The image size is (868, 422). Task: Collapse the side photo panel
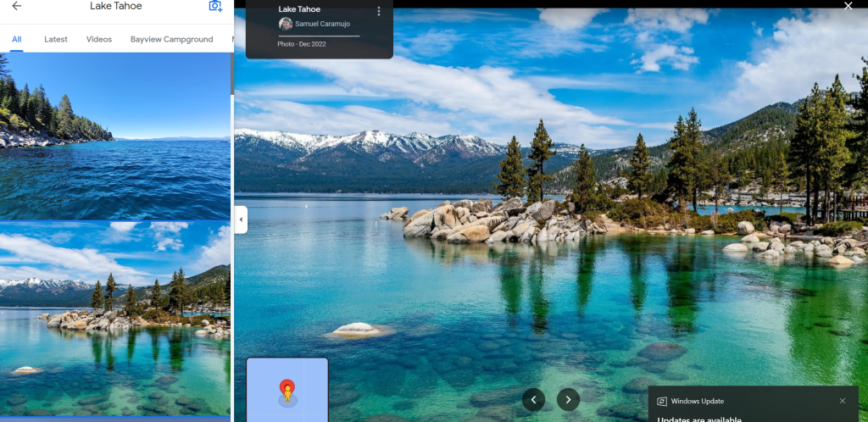click(x=241, y=219)
